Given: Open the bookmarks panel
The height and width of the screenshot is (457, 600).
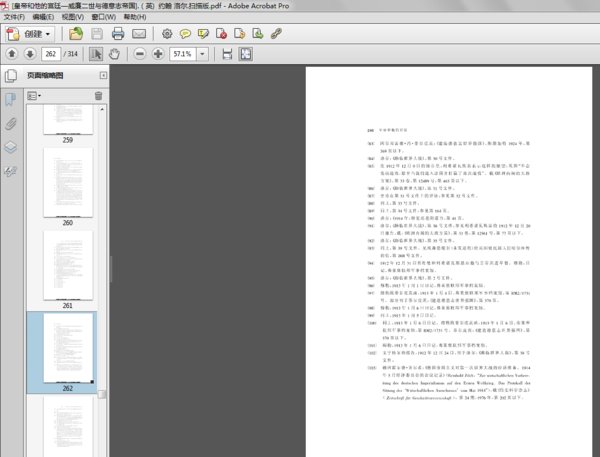Looking at the screenshot, I should coord(11,100).
